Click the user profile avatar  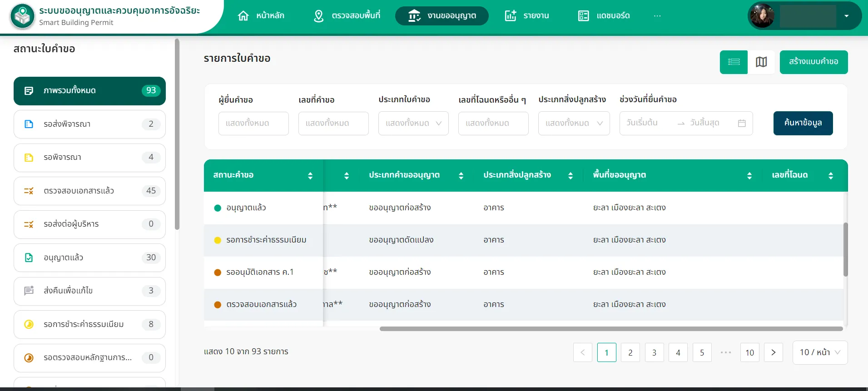762,16
